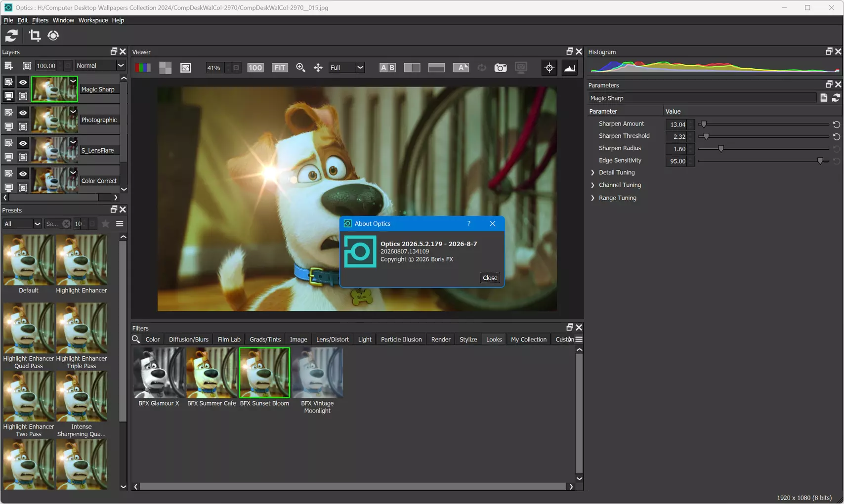Select the Highlight Enhancer Triple Pass preset thumbnail

(x=82, y=328)
